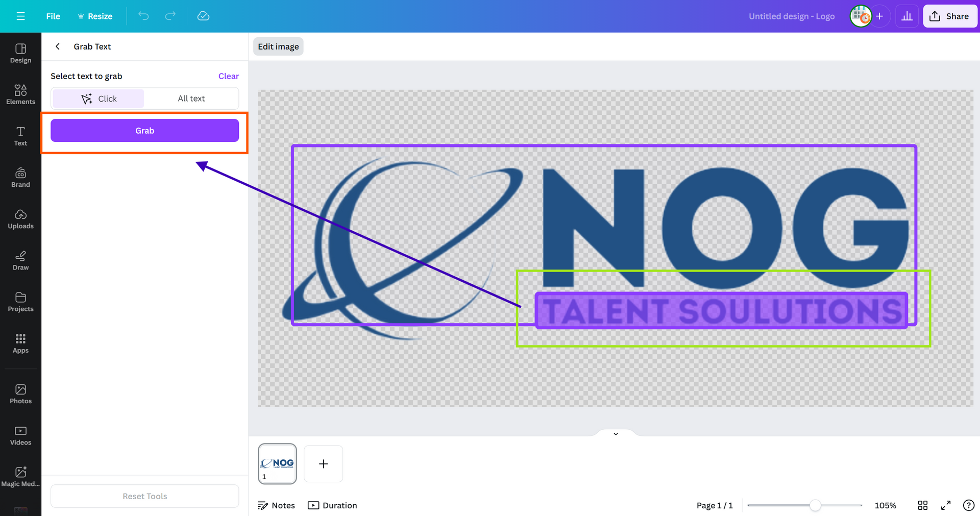This screenshot has width=980, height=516.
Task: Open the Brand sidebar panel
Action: [x=20, y=177]
